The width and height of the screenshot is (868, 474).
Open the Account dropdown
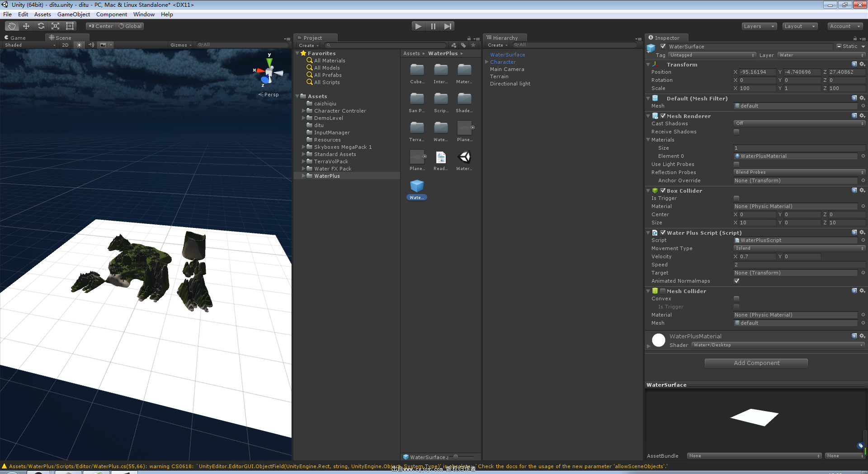tap(845, 26)
